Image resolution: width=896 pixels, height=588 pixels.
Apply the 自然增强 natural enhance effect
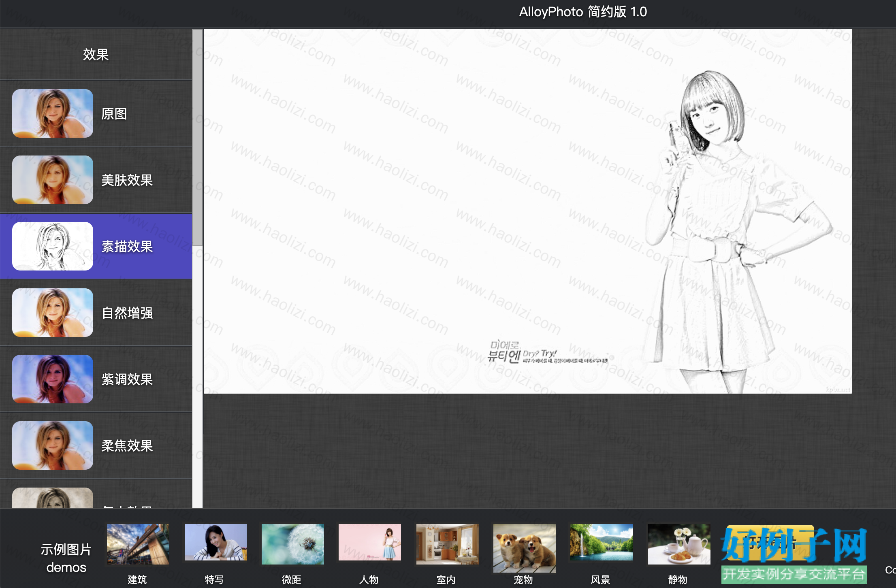coord(96,313)
